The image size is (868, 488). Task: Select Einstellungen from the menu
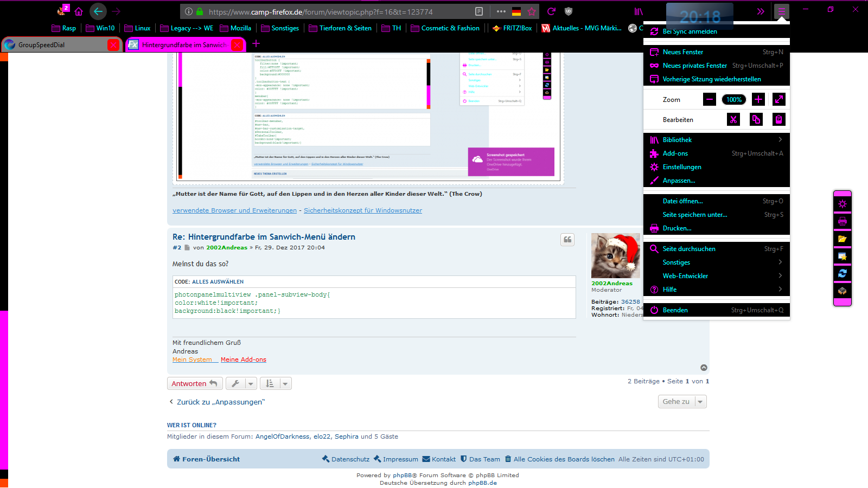point(682,167)
